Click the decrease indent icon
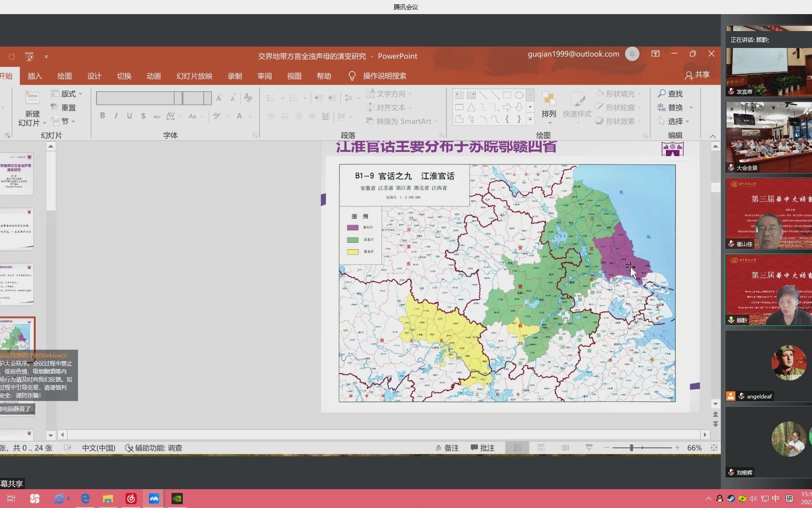Viewport: 812px width, 508px height. point(319,98)
